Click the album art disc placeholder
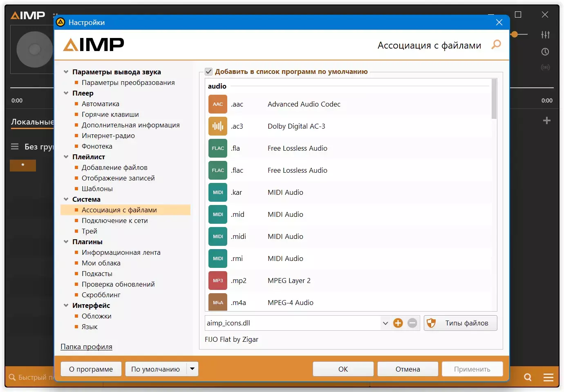The height and width of the screenshot is (392, 564). coord(35,49)
